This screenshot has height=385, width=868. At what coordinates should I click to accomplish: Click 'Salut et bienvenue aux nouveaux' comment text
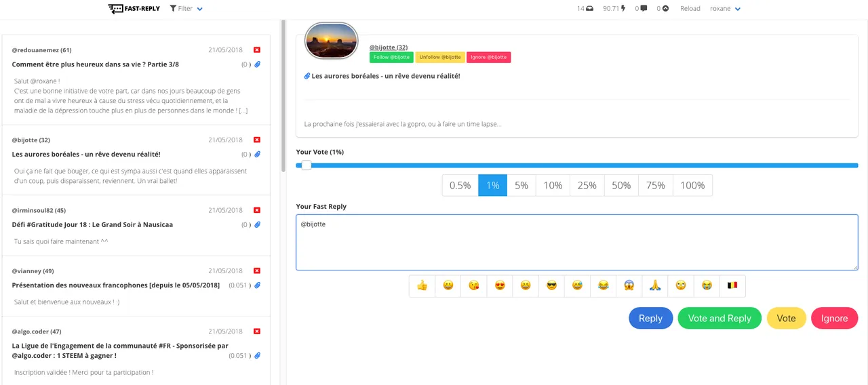(x=67, y=302)
